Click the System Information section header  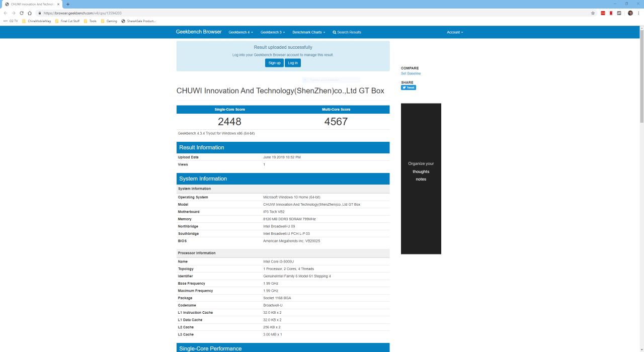[283, 179]
